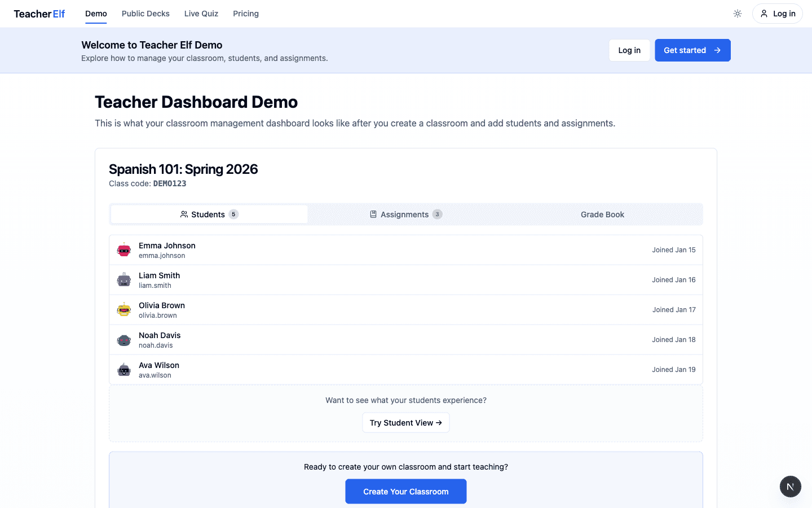Select Noah Davis's name
Screen dimensions: 812x508
(x=160, y=335)
